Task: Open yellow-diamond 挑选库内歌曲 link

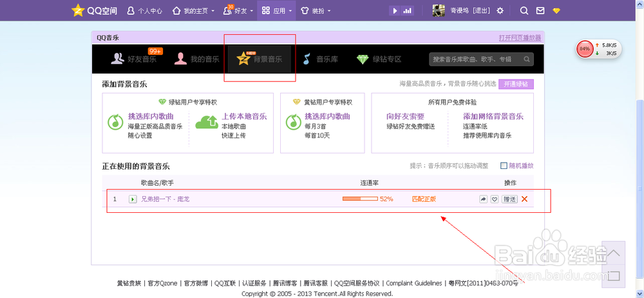Action: [x=327, y=117]
